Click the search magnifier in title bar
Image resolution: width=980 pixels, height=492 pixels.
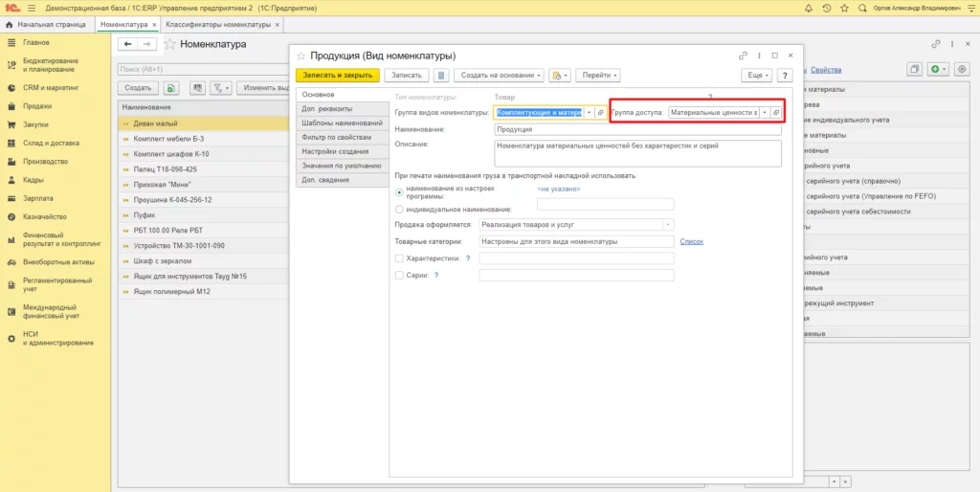(x=862, y=8)
